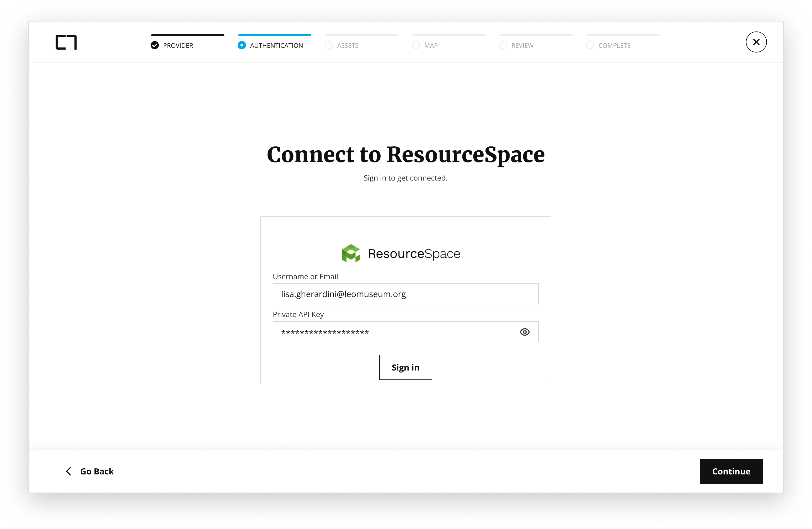
Task: Go to the PROVIDER step label
Action: (x=178, y=45)
